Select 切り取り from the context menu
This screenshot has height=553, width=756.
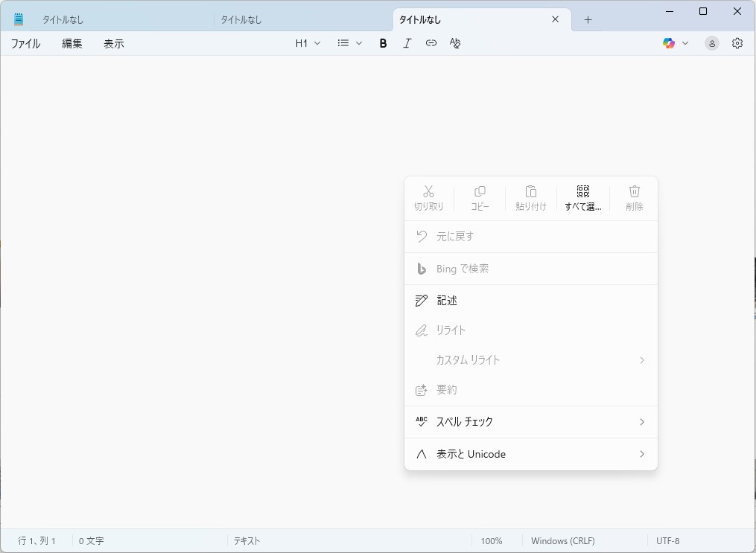[428, 197]
